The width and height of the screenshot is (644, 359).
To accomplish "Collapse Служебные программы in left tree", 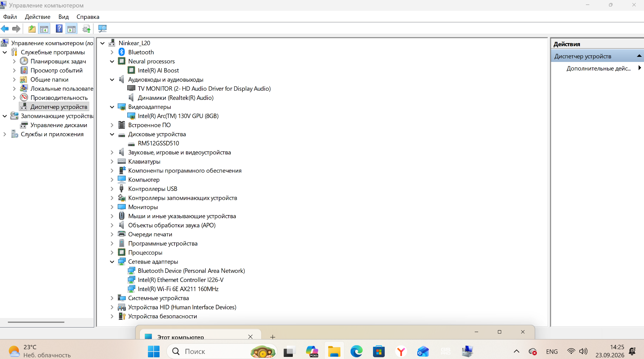I will pyautogui.click(x=5, y=52).
